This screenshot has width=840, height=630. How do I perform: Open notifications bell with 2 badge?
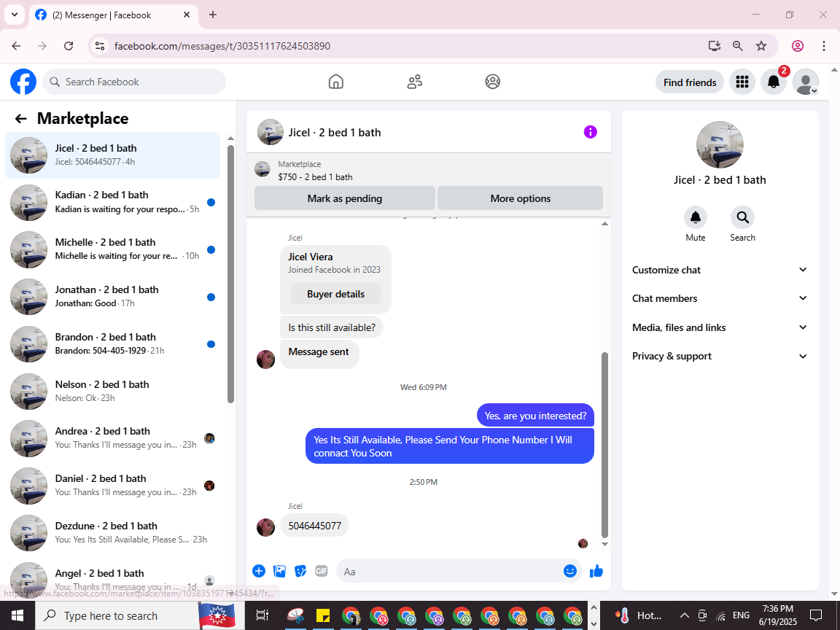(774, 82)
